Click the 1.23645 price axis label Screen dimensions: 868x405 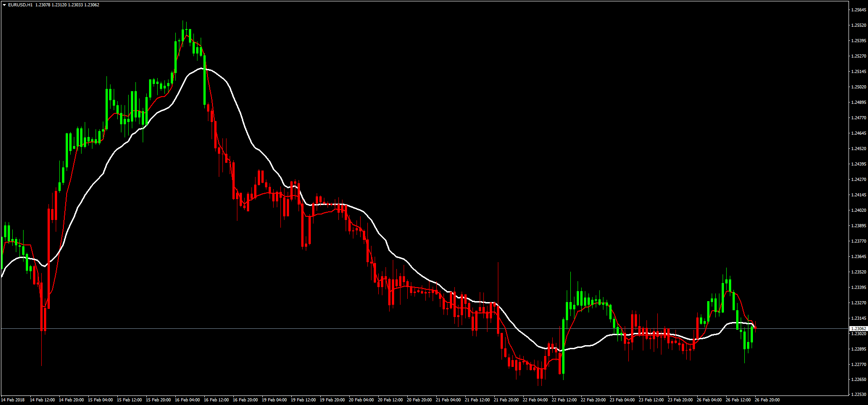pyautogui.click(x=859, y=257)
